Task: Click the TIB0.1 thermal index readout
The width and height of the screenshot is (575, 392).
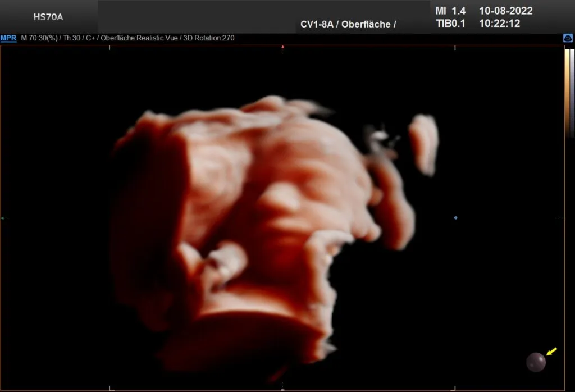Action: pyautogui.click(x=450, y=24)
